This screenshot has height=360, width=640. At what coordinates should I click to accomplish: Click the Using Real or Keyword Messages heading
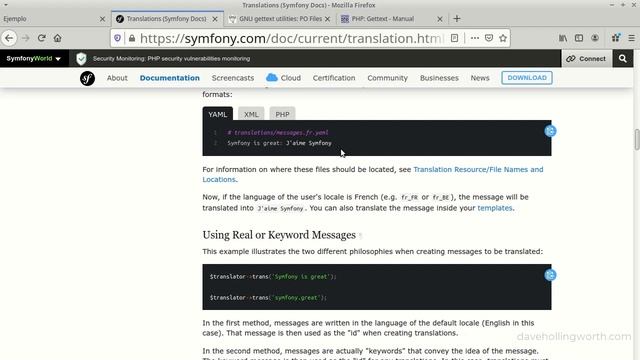pos(279,235)
